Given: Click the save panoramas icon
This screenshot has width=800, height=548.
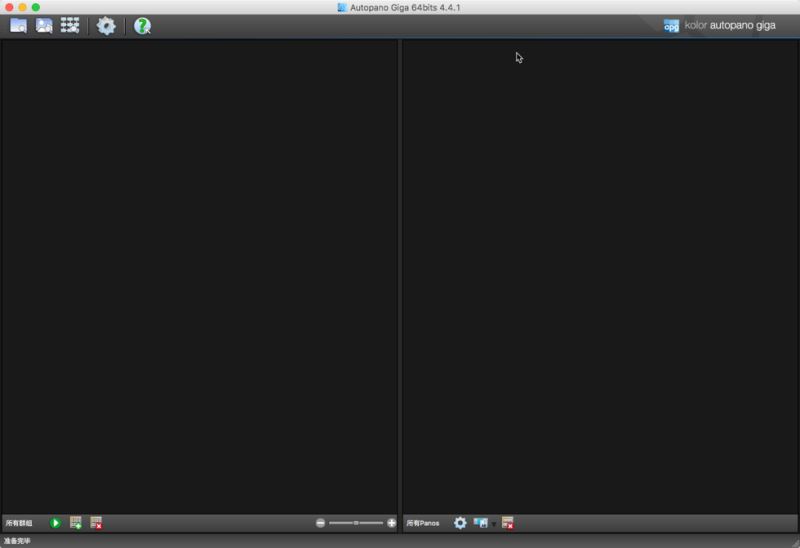Looking at the screenshot, I should [x=480, y=523].
